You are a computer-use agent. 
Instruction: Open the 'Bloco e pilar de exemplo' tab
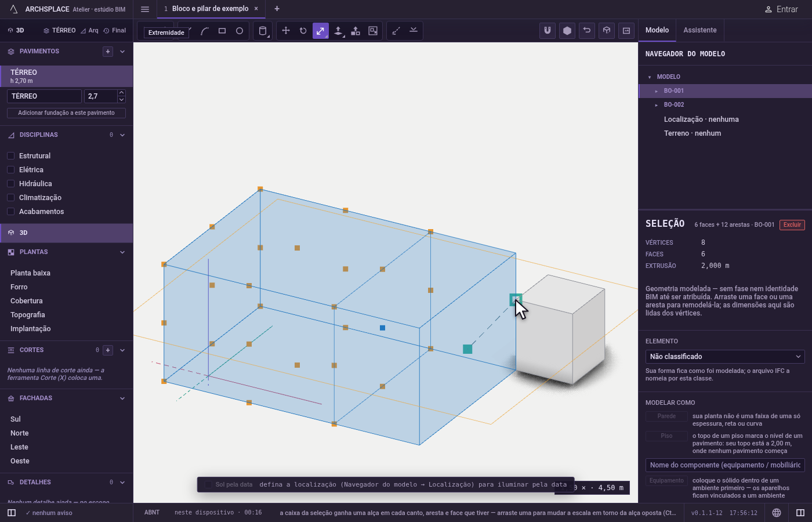pos(211,9)
